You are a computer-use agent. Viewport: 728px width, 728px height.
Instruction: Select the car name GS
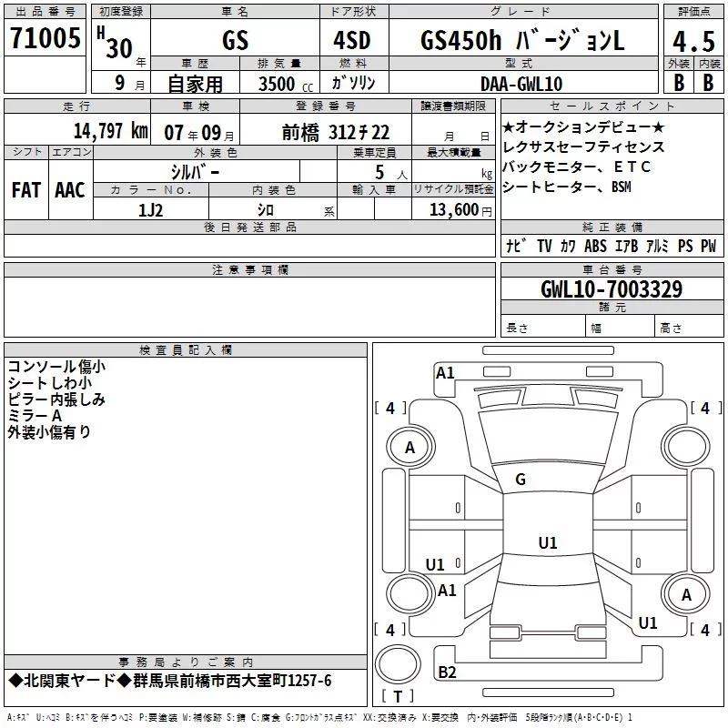point(235,40)
